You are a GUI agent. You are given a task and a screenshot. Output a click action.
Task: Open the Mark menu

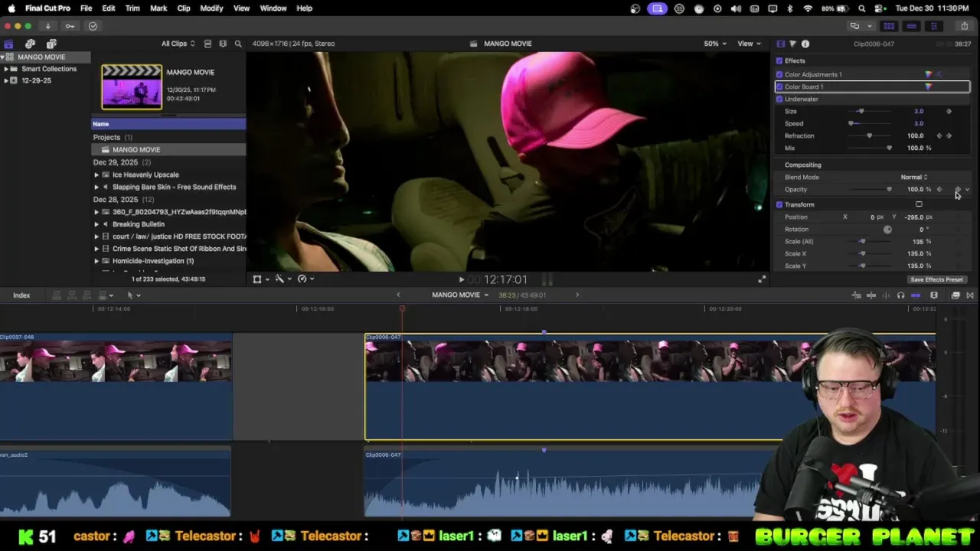(158, 8)
